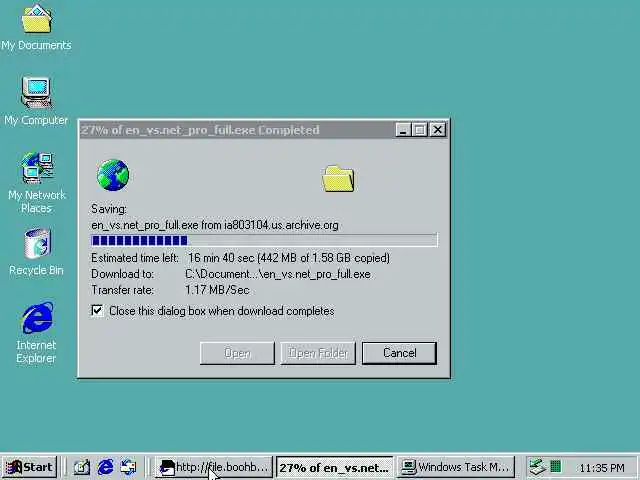Select the Internet Explorer desktop icon
640x480 pixels.
(x=37, y=332)
